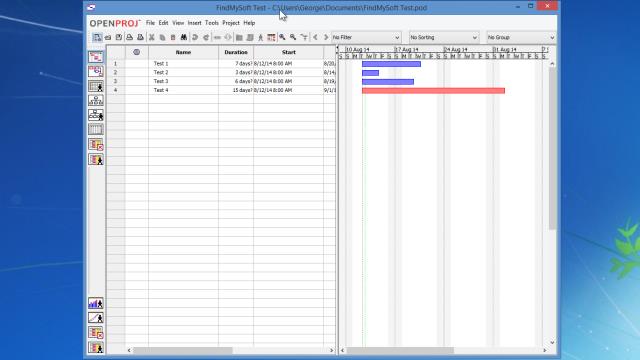Click the Find binoculars icon

184,38
